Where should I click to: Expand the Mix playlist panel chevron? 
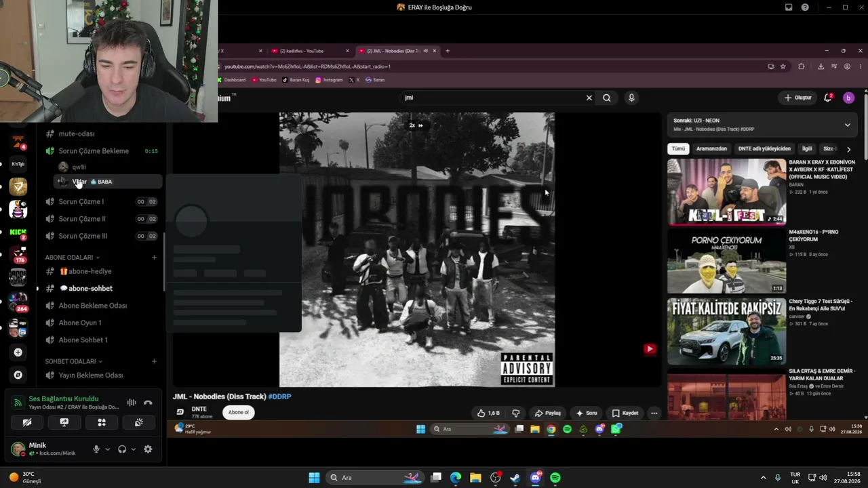(x=847, y=125)
